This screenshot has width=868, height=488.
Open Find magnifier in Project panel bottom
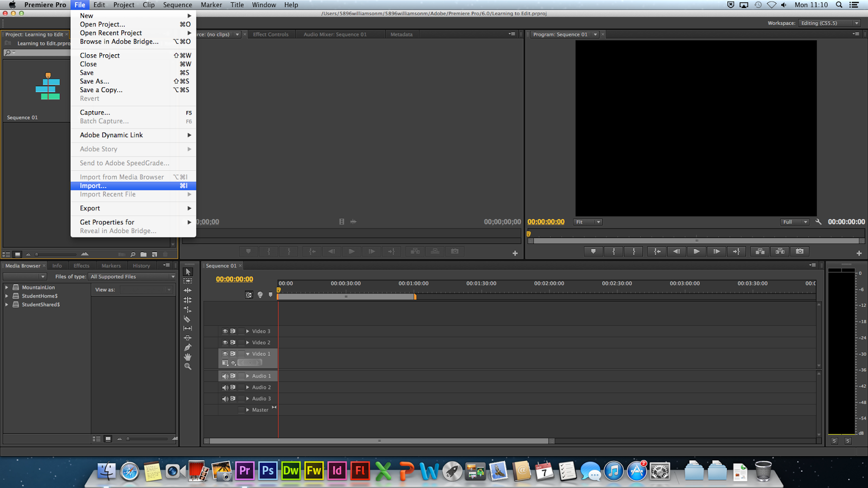[x=133, y=254]
